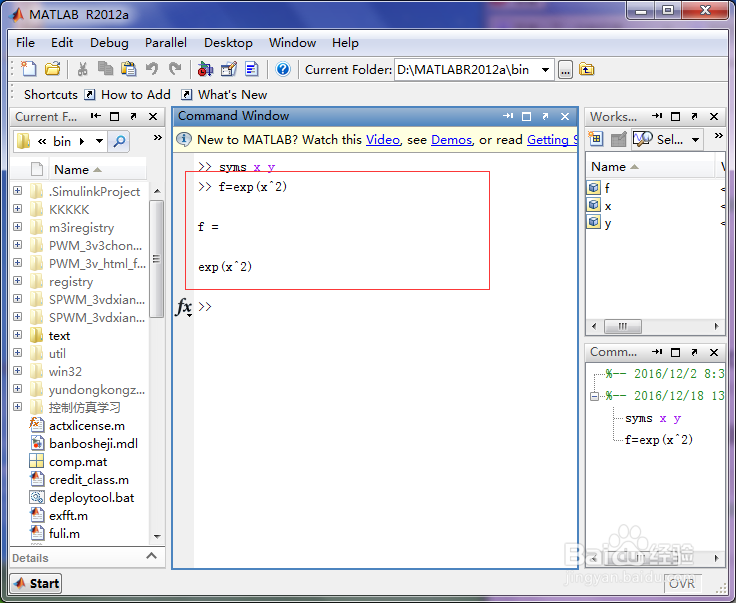Maximize the Current Folder panel
The height and width of the screenshot is (603, 736).
click(115, 116)
